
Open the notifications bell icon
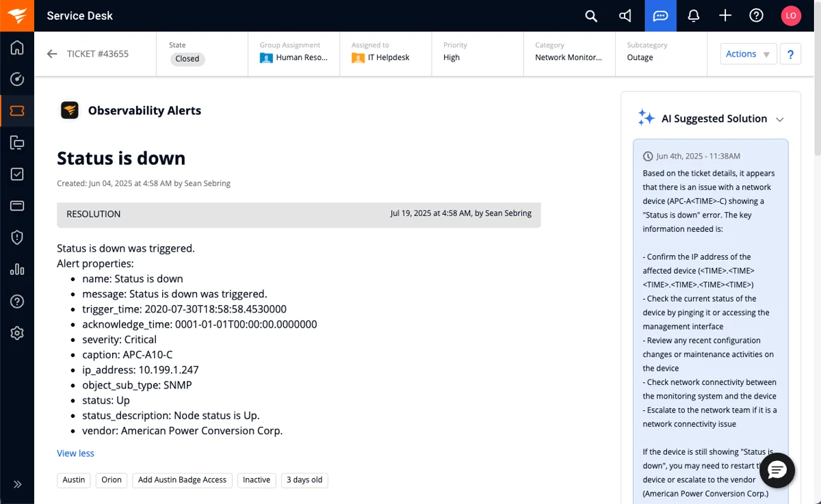pyautogui.click(x=693, y=16)
